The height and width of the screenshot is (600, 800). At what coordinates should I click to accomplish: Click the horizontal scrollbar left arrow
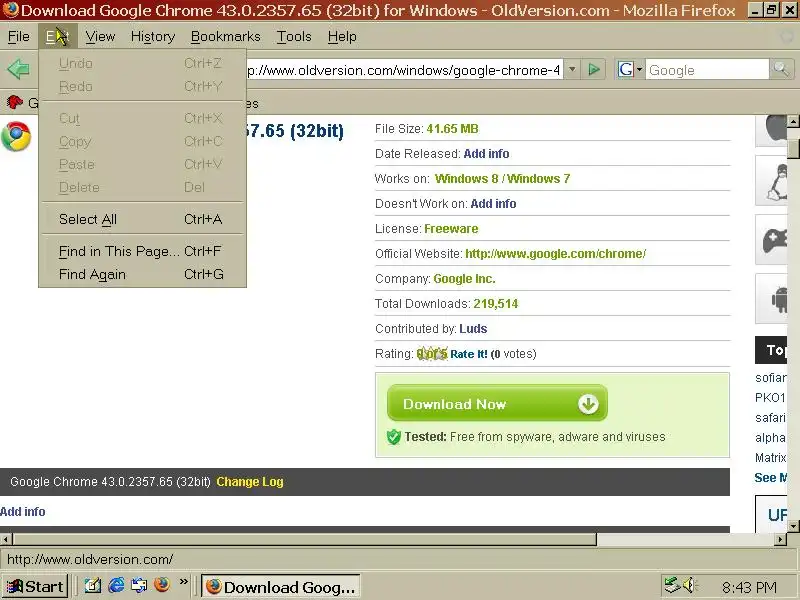(x=6, y=539)
